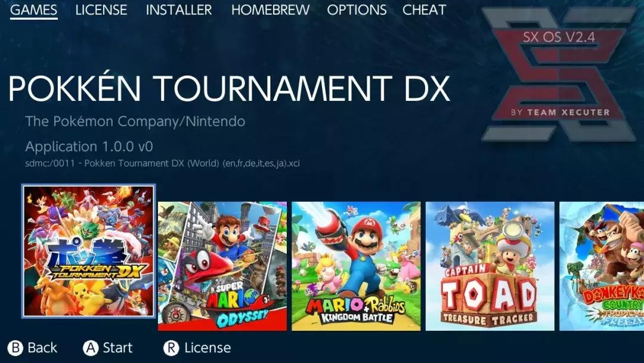644x363 pixels.
Task: Choose the Super Mario Odyssey cover
Action: pos(222,266)
